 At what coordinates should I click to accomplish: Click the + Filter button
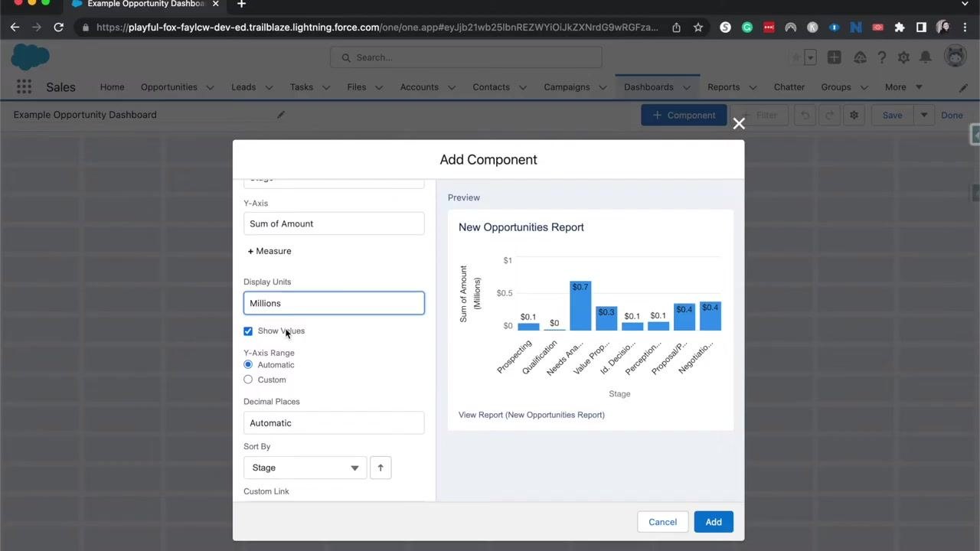coord(759,116)
